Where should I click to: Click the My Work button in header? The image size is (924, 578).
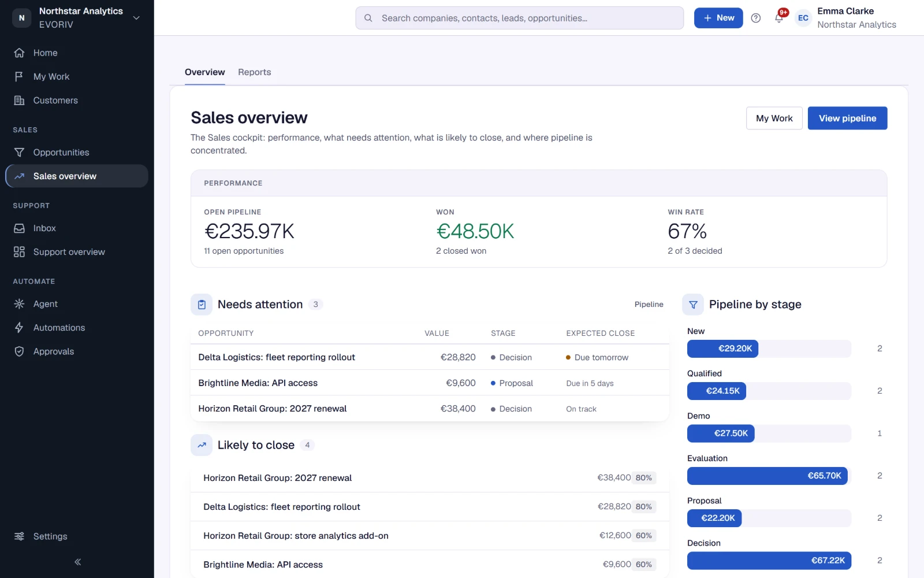click(x=774, y=118)
